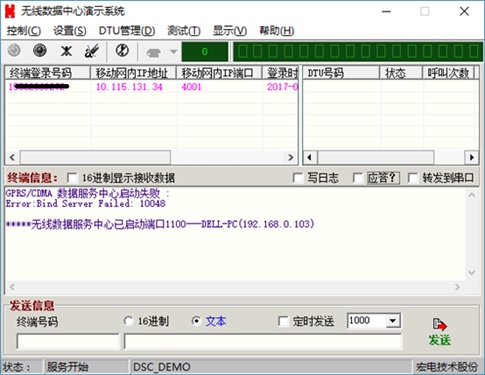Click the 状态 column header
The width and height of the screenshot is (485, 375).
click(401, 73)
